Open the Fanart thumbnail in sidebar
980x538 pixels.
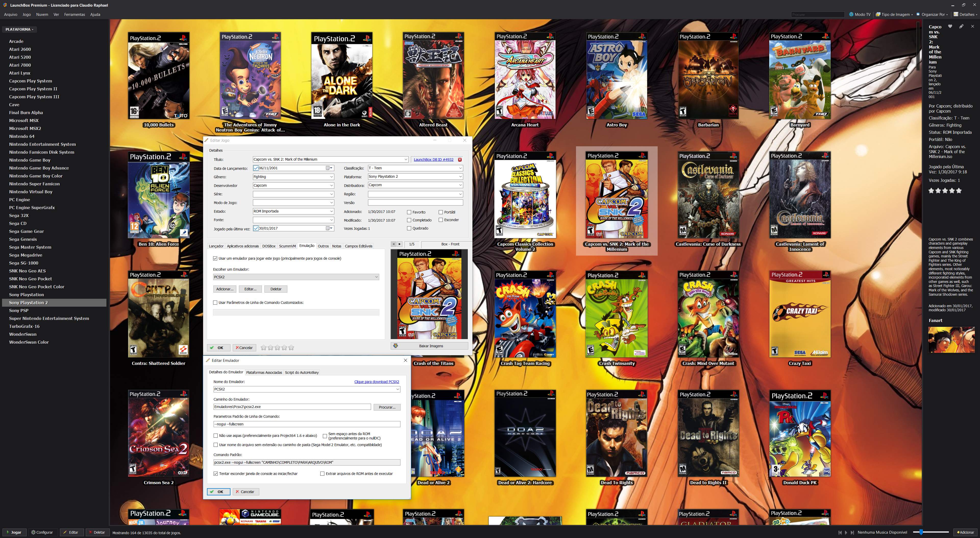click(x=951, y=340)
